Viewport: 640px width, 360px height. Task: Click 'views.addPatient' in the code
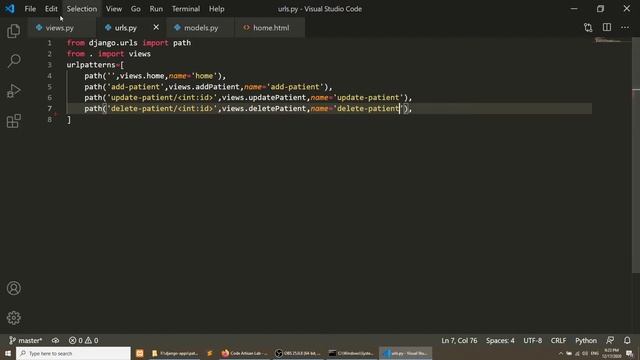click(204, 87)
